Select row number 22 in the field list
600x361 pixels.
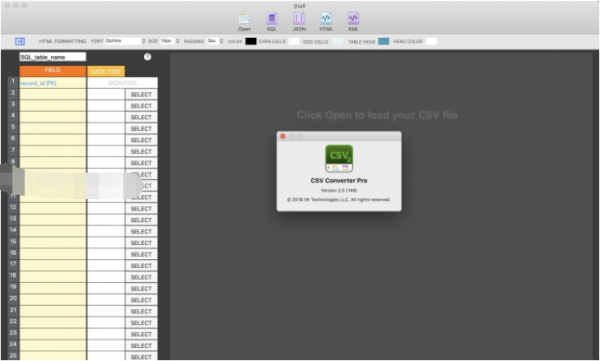pos(13,322)
